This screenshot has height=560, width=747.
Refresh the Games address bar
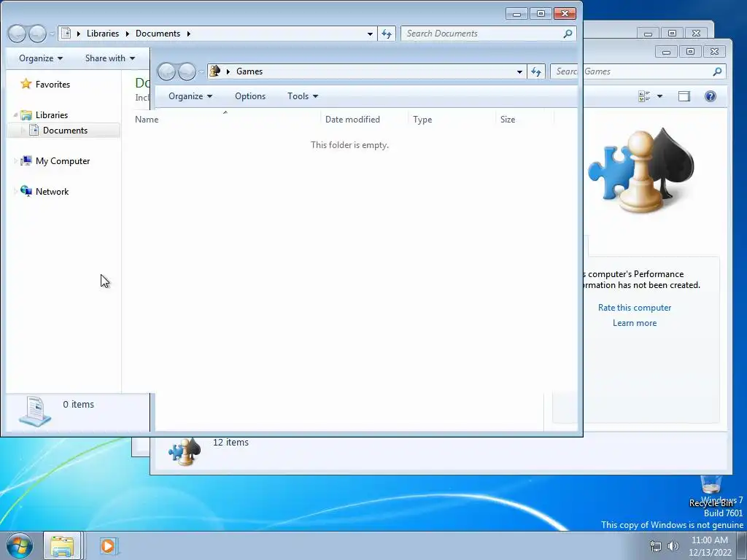pos(536,71)
